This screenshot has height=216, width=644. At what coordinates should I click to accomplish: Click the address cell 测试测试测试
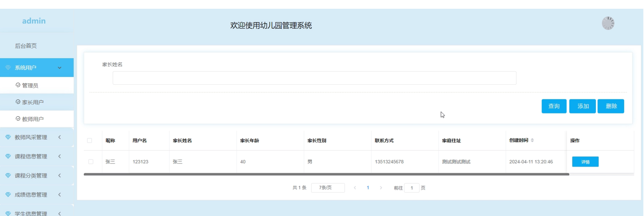click(x=456, y=162)
